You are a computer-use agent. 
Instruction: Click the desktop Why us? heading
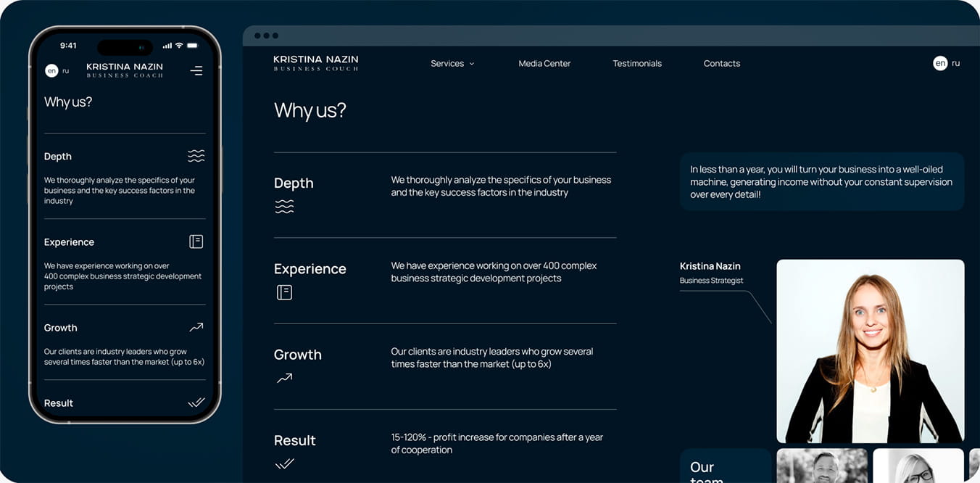310,110
